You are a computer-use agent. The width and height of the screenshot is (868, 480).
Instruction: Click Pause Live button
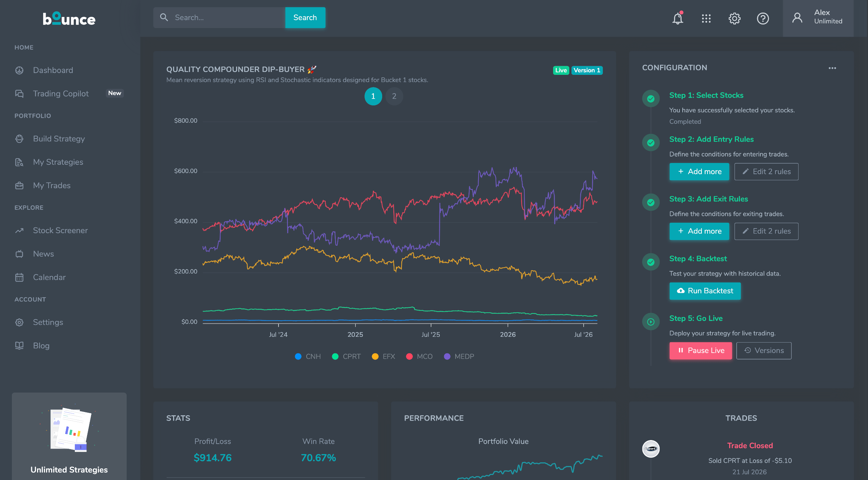point(701,351)
